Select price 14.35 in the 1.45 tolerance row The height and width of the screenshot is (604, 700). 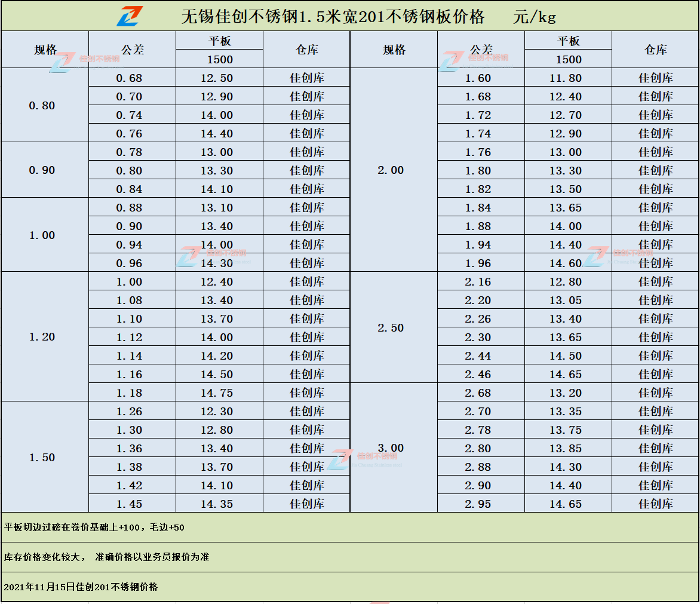pos(217,504)
